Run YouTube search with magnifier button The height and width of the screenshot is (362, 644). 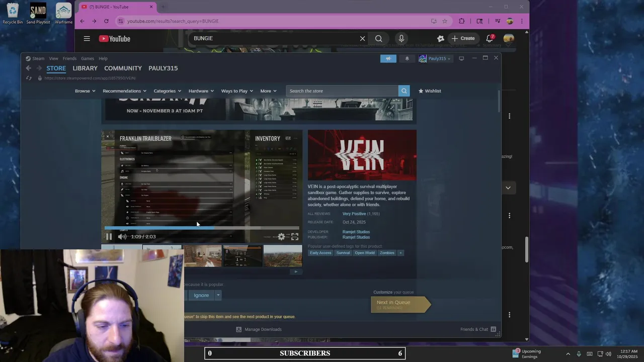click(378, 39)
